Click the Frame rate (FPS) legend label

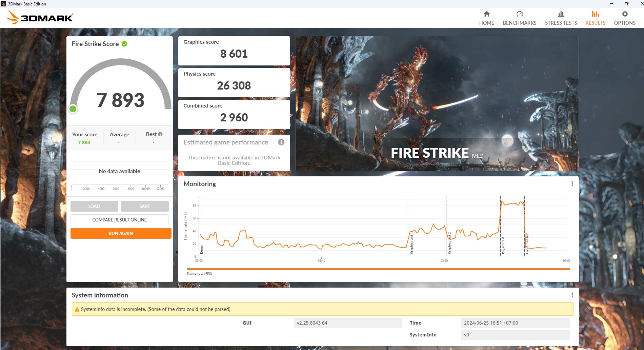point(199,274)
